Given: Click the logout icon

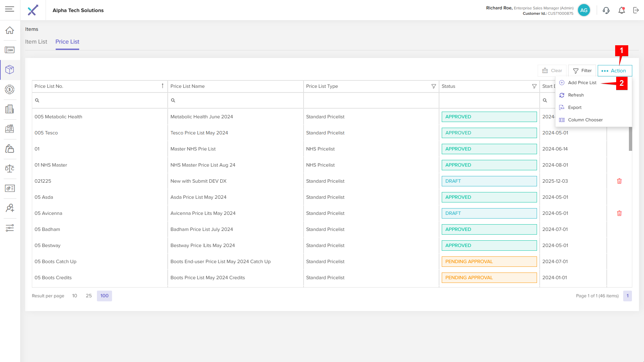Looking at the screenshot, I should click(636, 10).
